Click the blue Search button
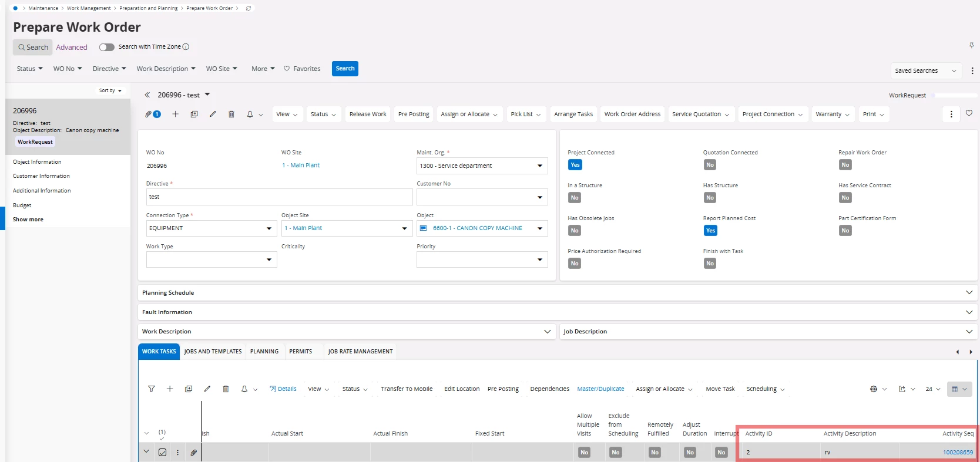The height and width of the screenshot is (462, 980). (345, 69)
